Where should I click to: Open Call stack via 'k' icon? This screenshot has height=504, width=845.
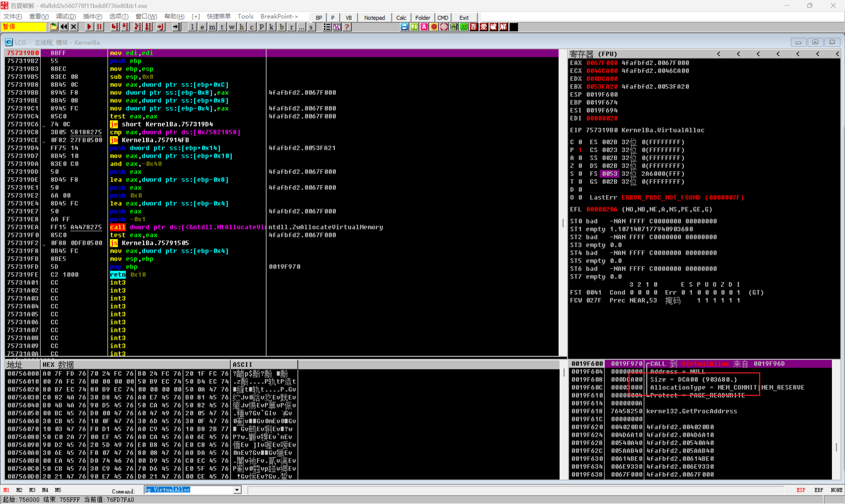tap(271, 27)
